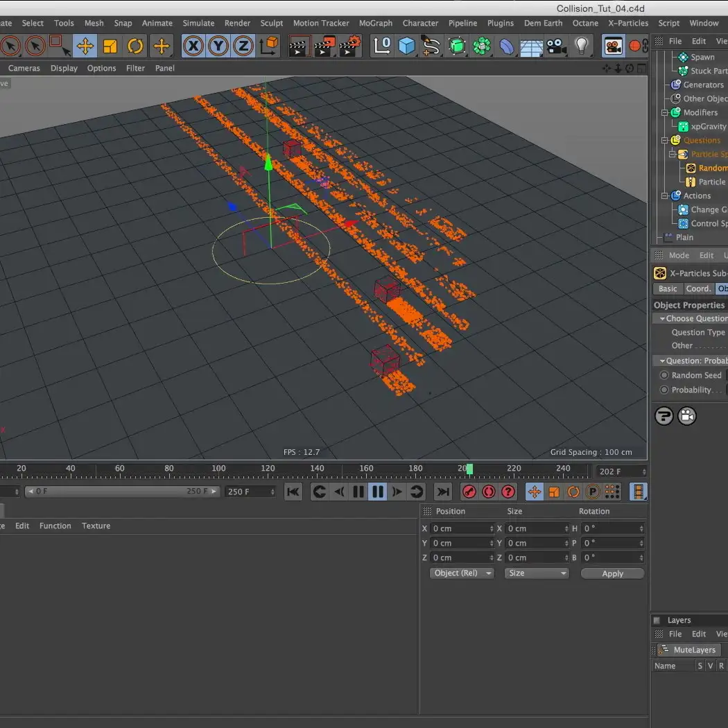This screenshot has width=728, height=728.
Task: Collapse Question: Probability section
Action: (x=662, y=361)
